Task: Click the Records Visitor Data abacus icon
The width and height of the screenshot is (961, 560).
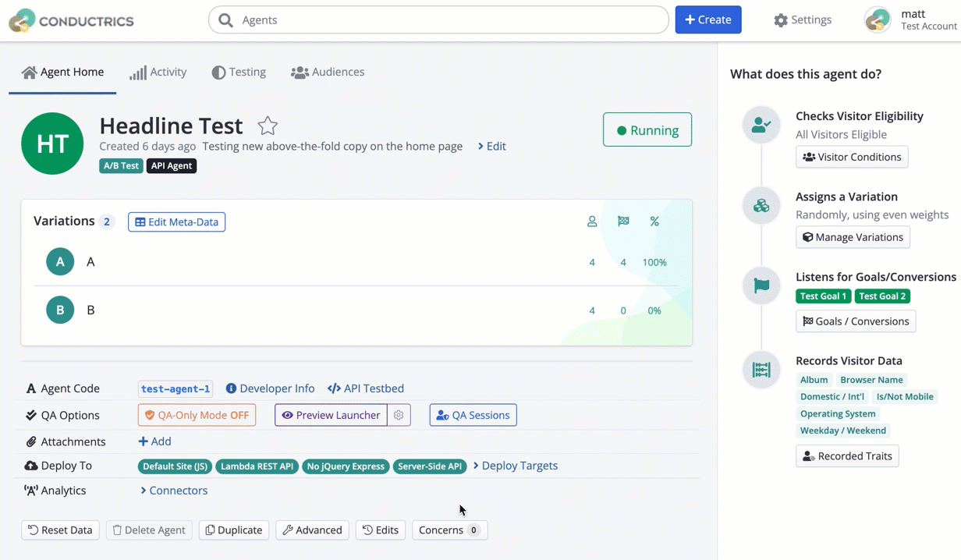Action: tap(761, 370)
